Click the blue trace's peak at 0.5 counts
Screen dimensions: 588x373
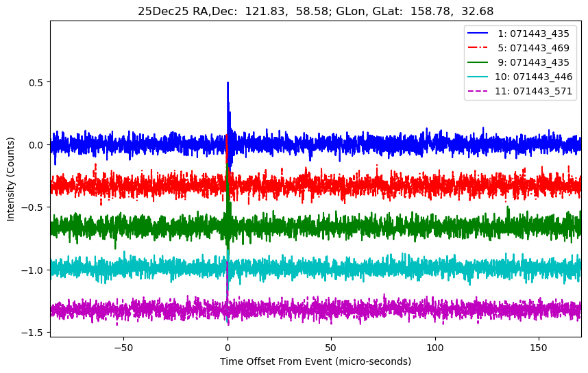point(228,83)
